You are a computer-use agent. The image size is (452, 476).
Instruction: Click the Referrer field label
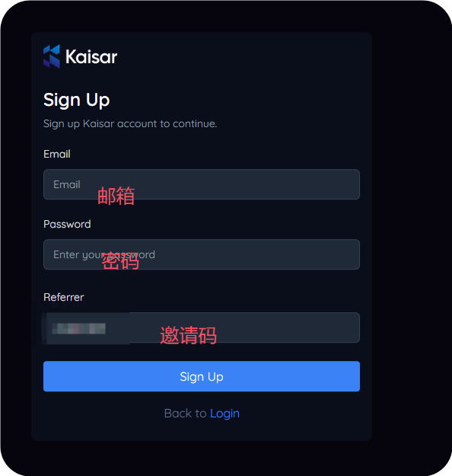pos(64,297)
